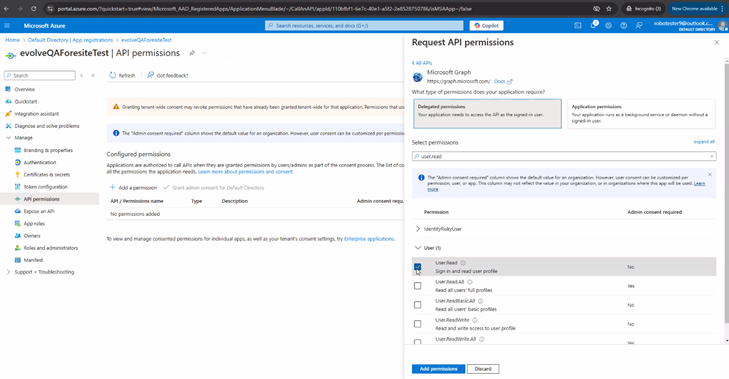Click the sidebar Search field

pyautogui.click(x=40, y=75)
